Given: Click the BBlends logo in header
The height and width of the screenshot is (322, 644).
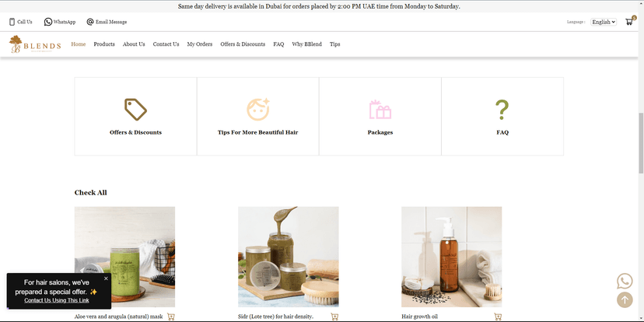Looking at the screenshot, I should coord(35,45).
